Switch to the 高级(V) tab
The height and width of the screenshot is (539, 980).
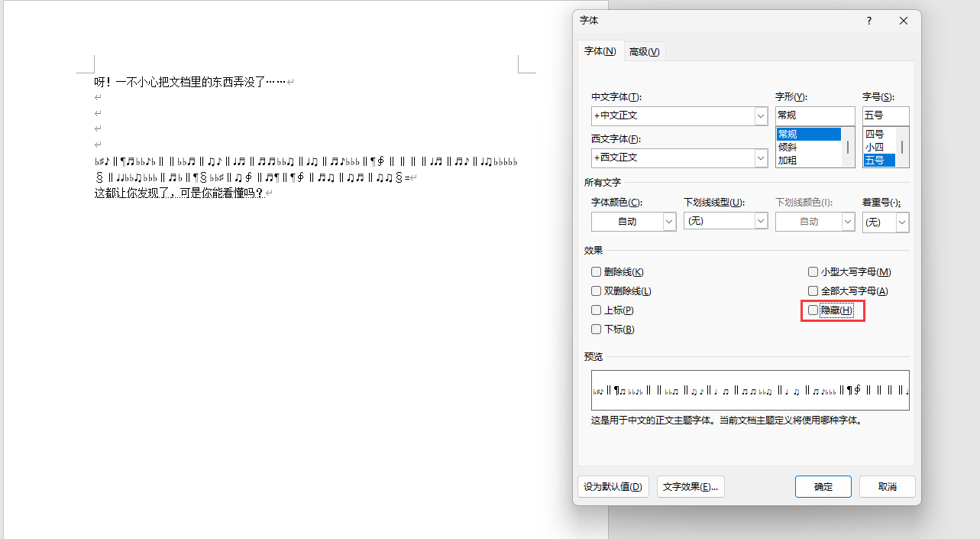click(644, 52)
